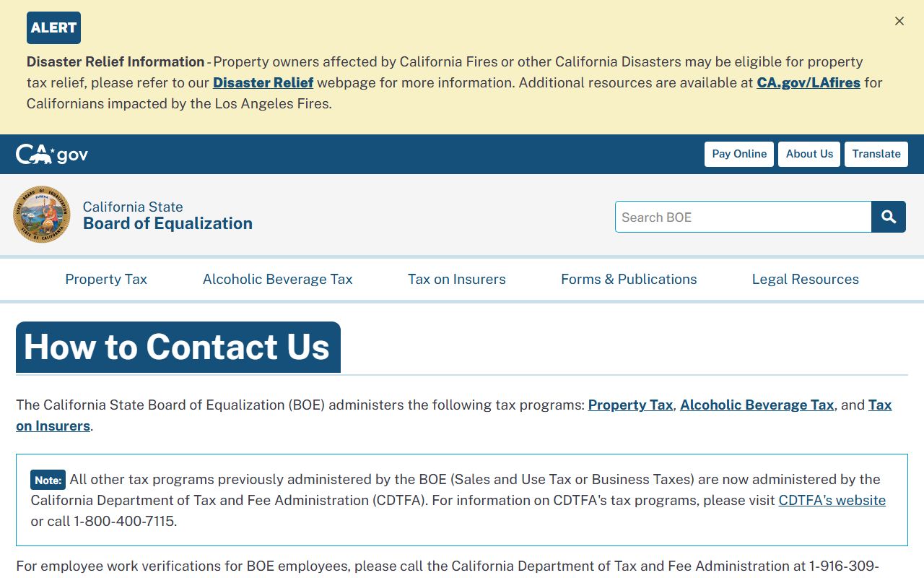Viewport: 924px width, 578px height.
Task: Follow the Tax on Insurers paragraph link
Action: tap(880, 405)
